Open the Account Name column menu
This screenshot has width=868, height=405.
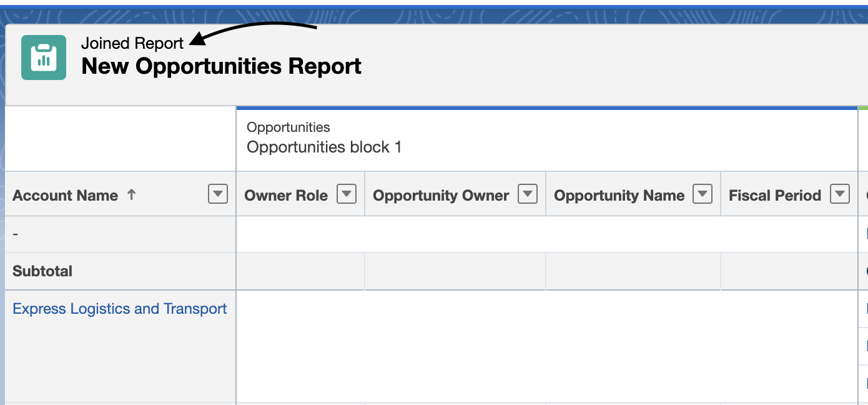tap(217, 194)
